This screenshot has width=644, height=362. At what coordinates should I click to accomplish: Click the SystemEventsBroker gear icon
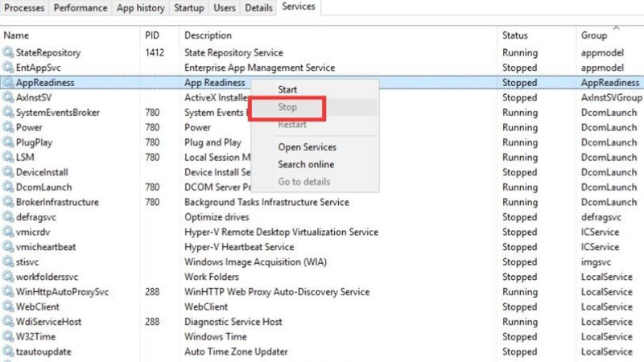[8, 112]
